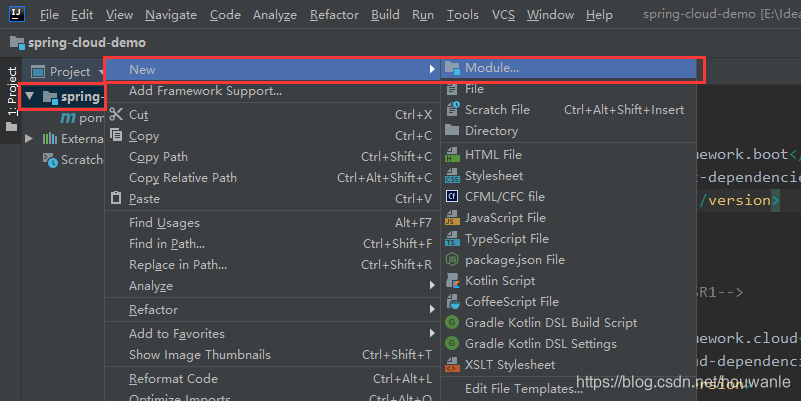Viewport: 801px width, 401px height.
Task: Click the JavaScript File icon
Action: pos(452,218)
